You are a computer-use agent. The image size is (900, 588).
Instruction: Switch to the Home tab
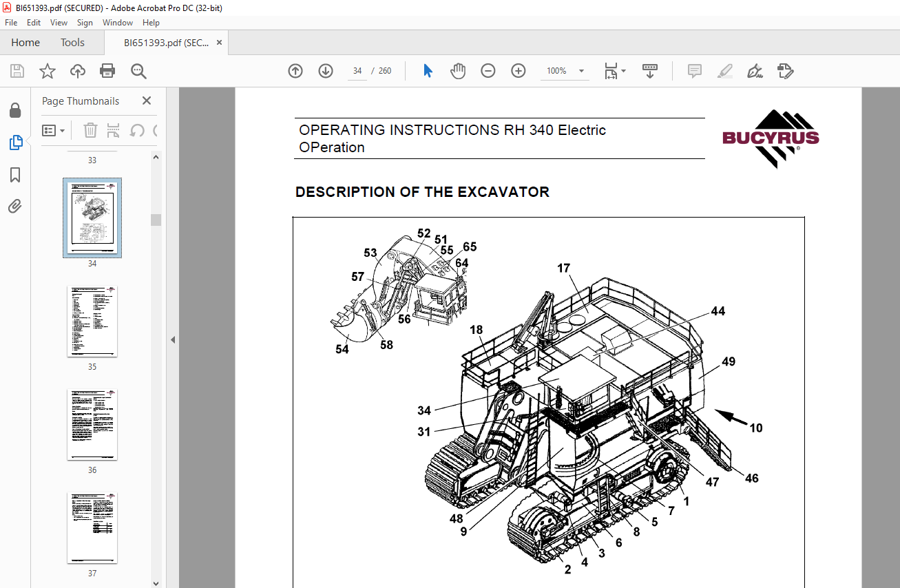(25, 43)
